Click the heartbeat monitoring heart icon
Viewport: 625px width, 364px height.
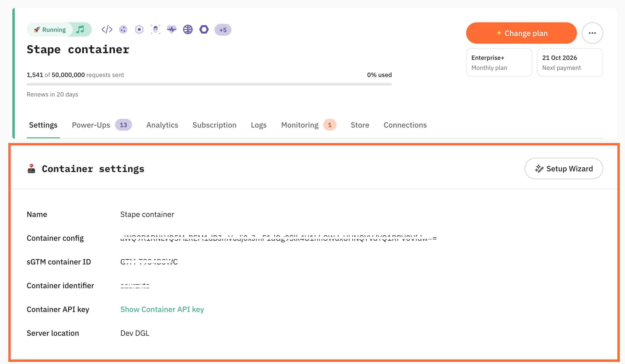[x=172, y=29]
